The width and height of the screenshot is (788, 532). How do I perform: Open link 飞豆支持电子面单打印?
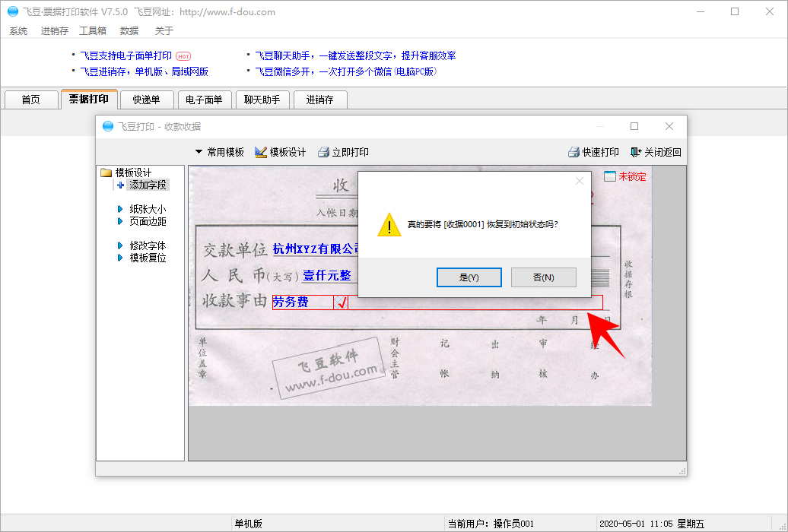pos(126,55)
